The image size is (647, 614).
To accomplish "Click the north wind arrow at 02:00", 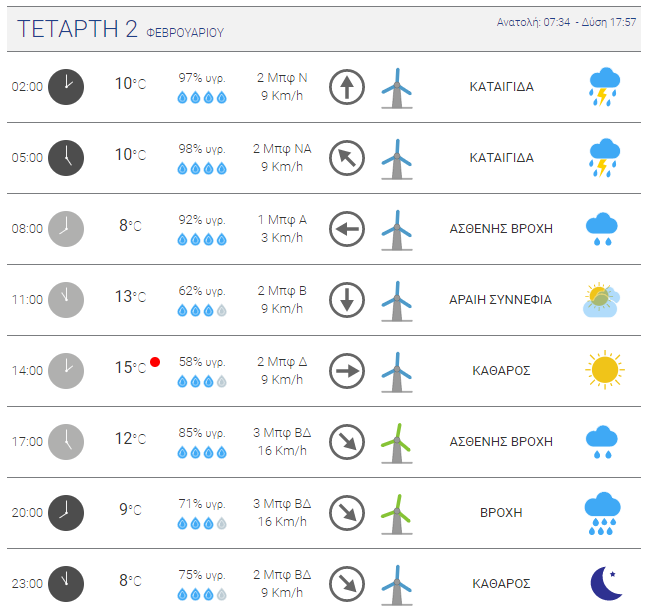I will tap(347, 87).
